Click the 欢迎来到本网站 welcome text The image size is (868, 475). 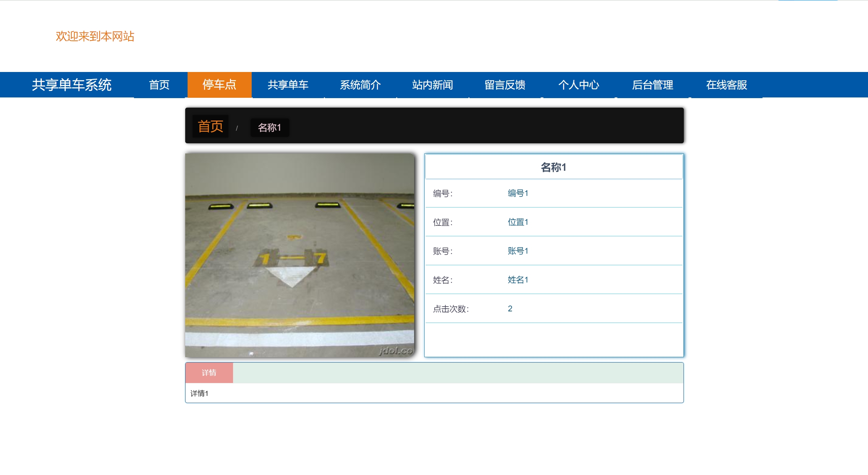[95, 36]
